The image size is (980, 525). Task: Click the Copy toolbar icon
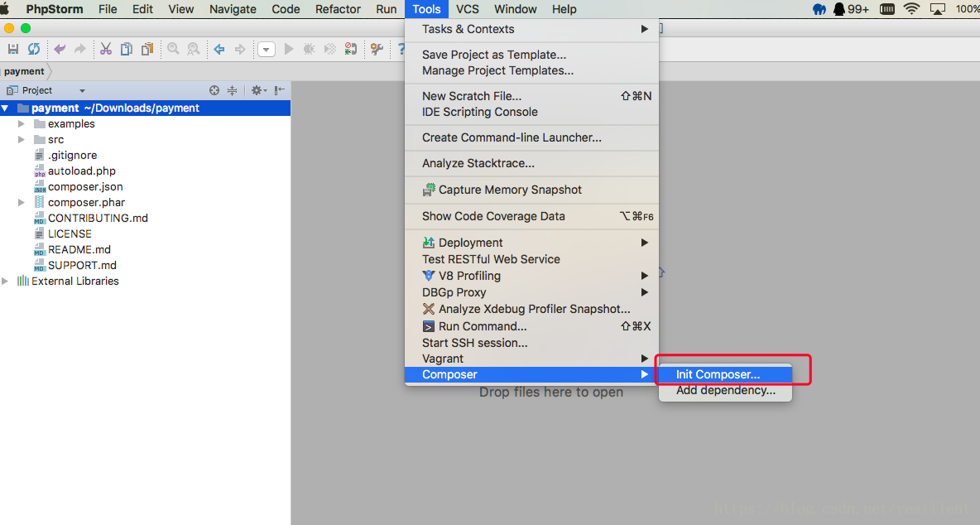[127, 49]
